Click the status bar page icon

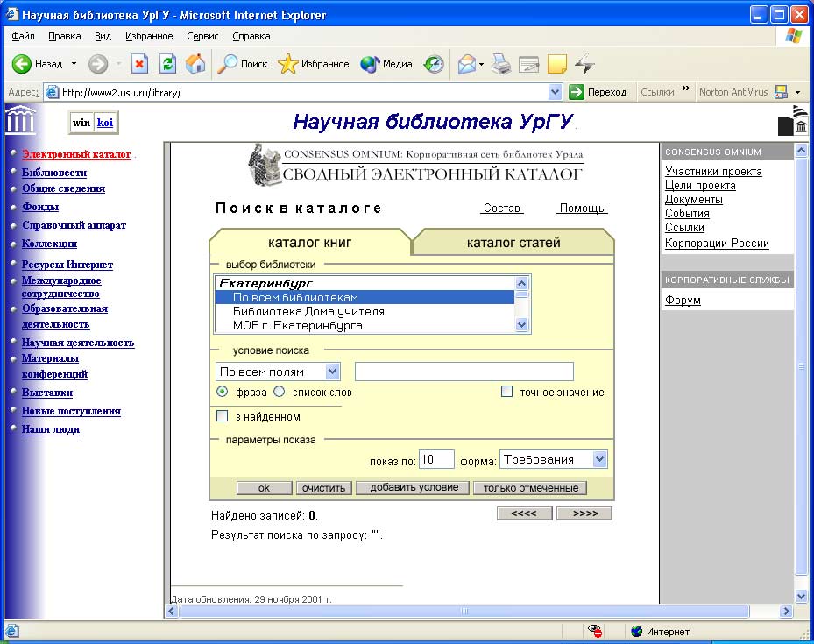pos(12,631)
